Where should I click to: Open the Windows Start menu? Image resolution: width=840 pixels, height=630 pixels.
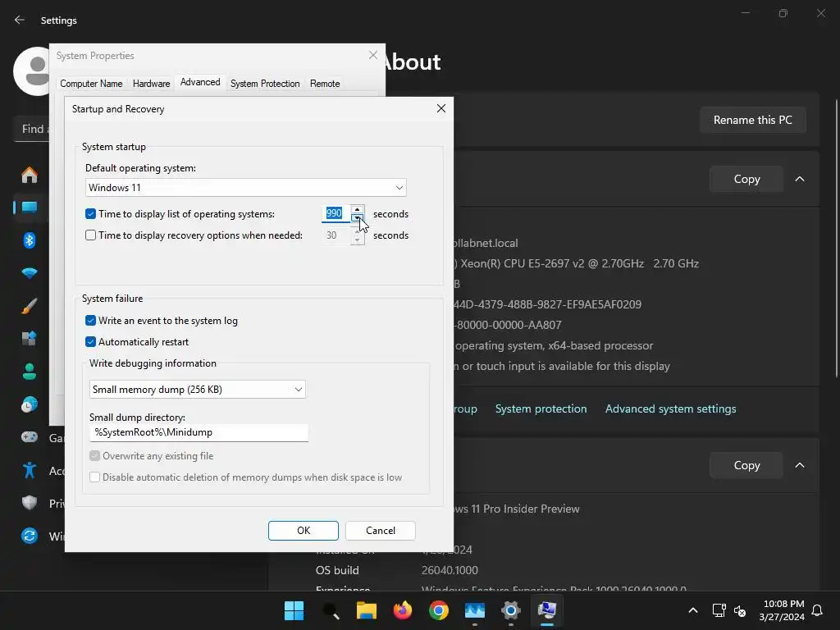click(294, 610)
